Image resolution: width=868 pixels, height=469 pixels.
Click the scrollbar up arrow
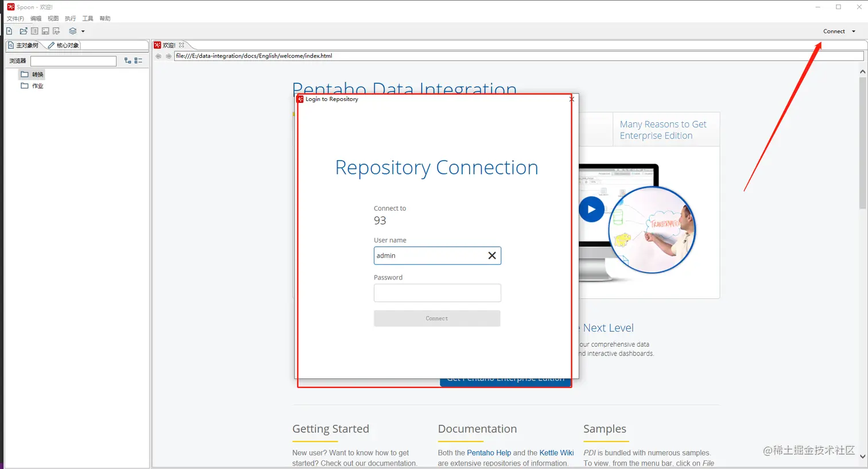coord(862,72)
